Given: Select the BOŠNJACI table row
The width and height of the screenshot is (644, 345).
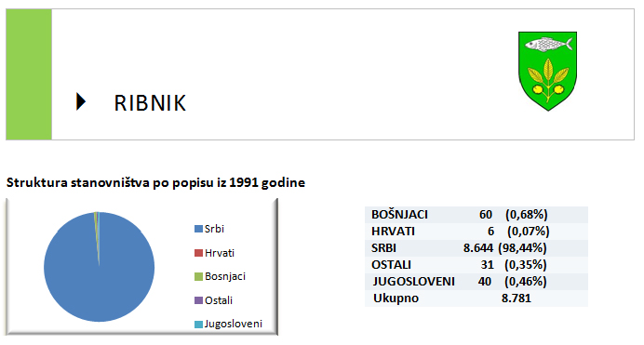Looking at the screenshot, I should tap(476, 215).
